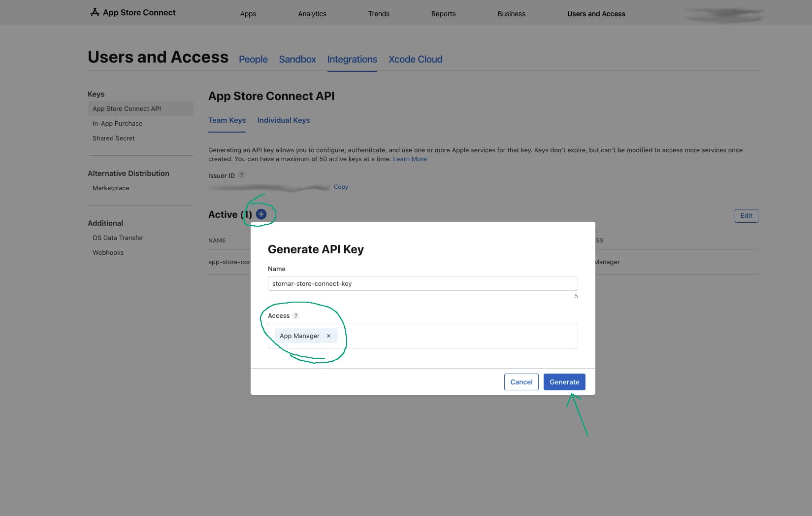Focus the key Name input field
812x516 pixels.
[x=422, y=283]
